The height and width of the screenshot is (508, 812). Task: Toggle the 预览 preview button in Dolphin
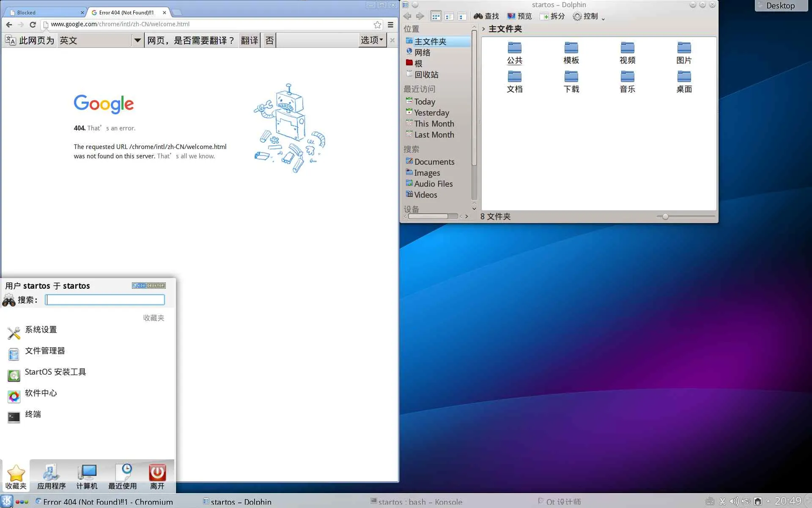click(519, 16)
